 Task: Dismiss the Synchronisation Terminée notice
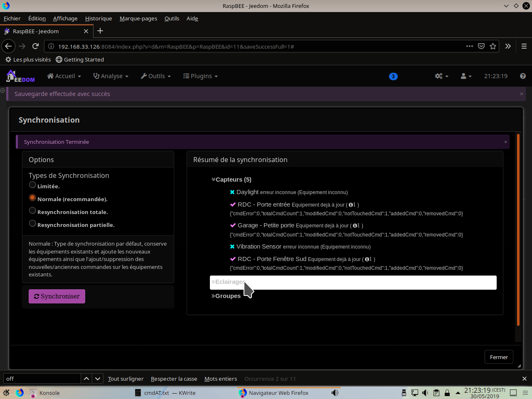[x=506, y=142]
